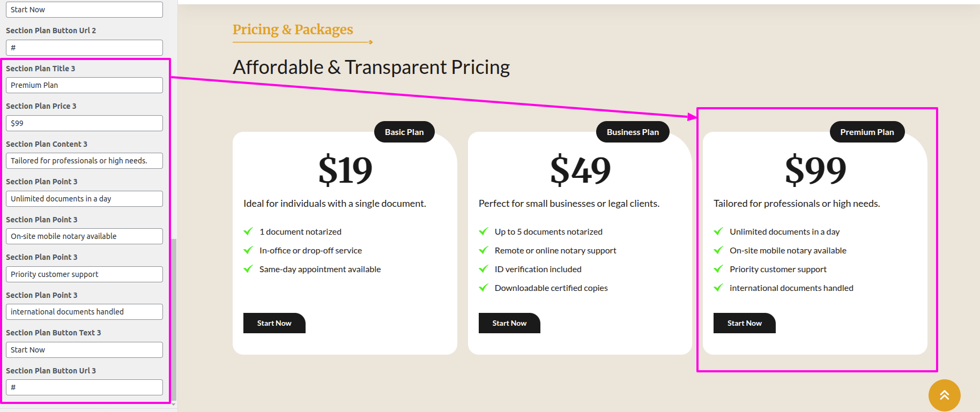This screenshot has width=980, height=412.
Task: Click the checkmark next to 'Unlimited documents in a day'
Action: tap(718, 231)
